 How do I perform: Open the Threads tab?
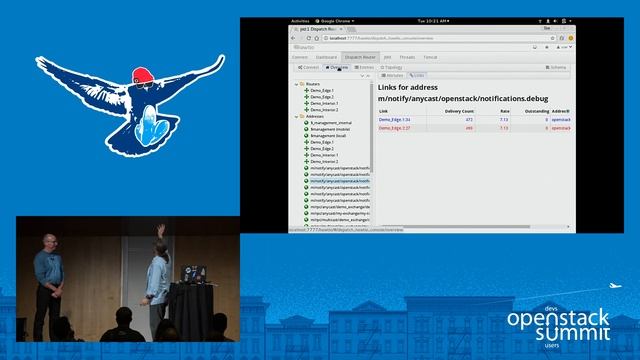407,57
